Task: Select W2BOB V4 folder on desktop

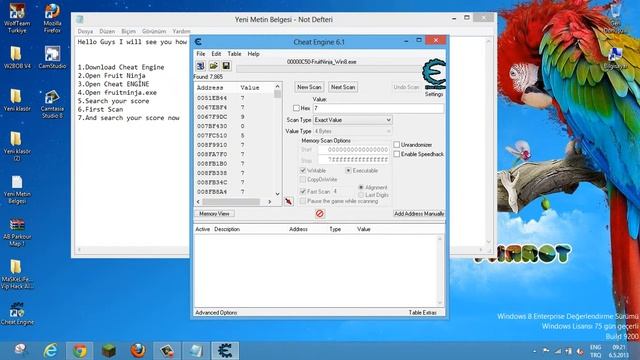Action: (x=17, y=58)
